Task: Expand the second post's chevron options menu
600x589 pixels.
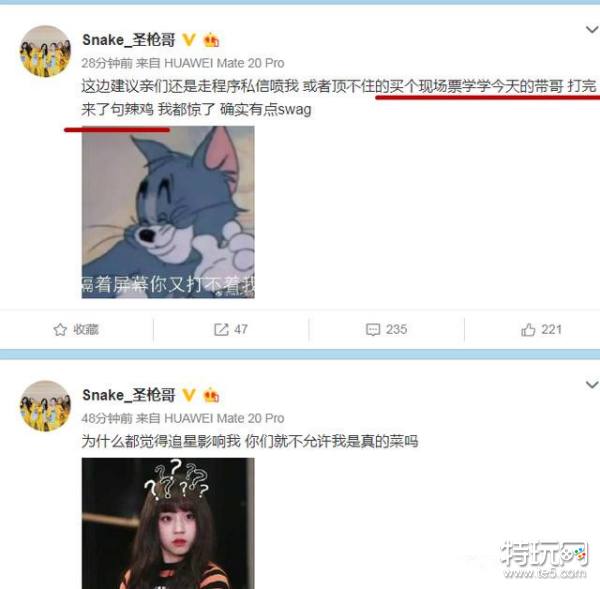Action: click(592, 385)
